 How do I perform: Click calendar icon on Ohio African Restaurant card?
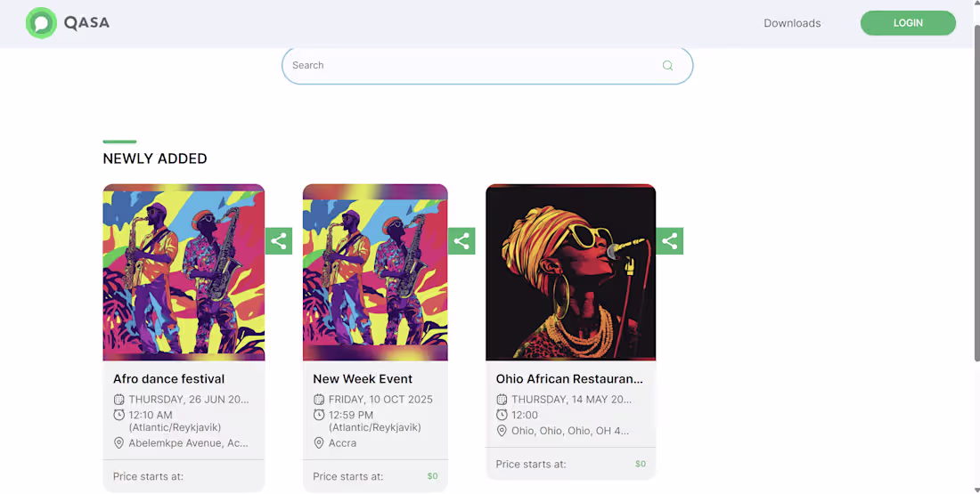[x=502, y=400]
